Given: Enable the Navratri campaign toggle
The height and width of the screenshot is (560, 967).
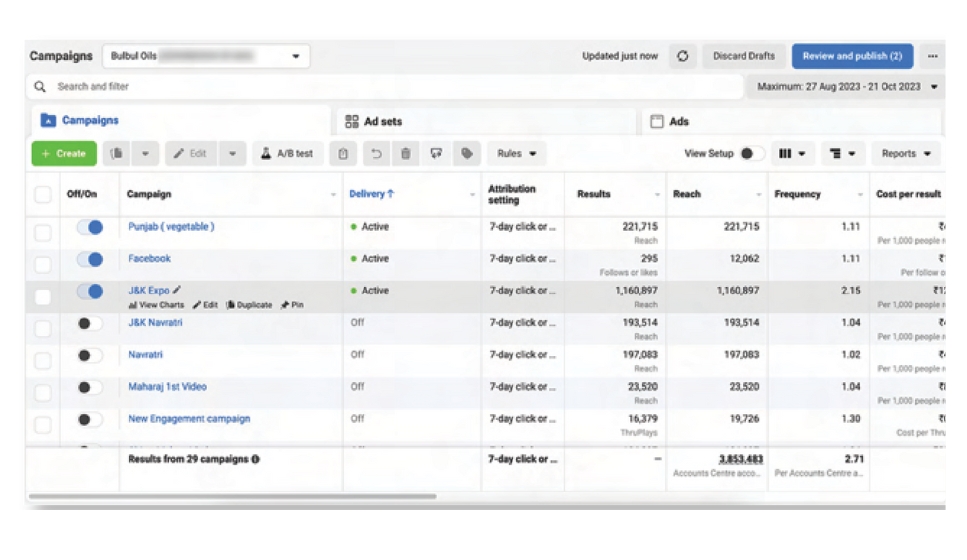Looking at the screenshot, I should point(90,356).
